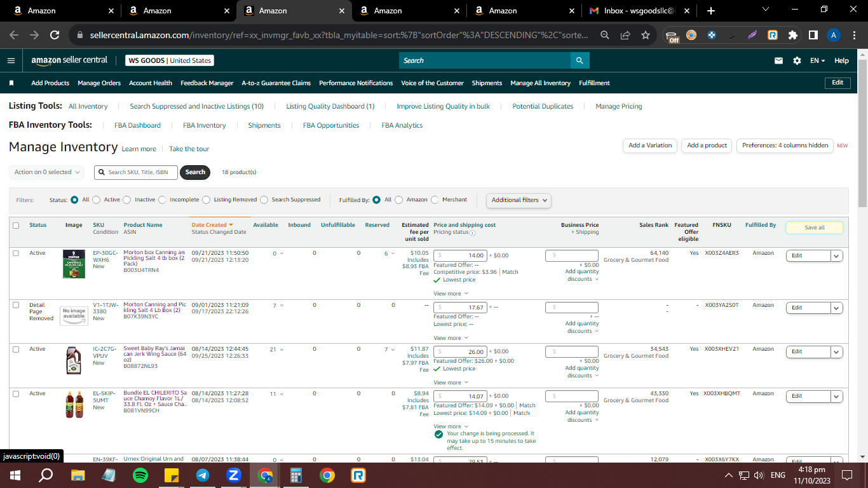Screen dimensions: 868x488
Task: Open the EN language dropdown
Action: coord(817,60)
